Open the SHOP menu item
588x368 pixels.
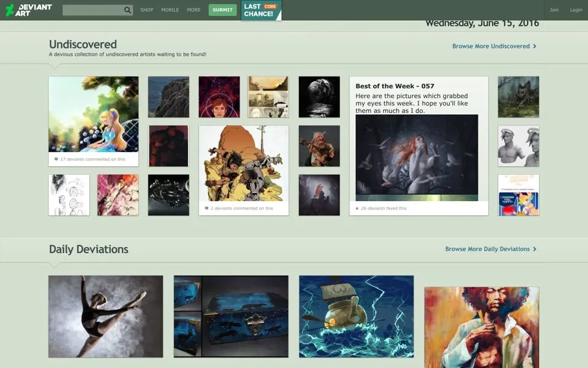tap(146, 10)
